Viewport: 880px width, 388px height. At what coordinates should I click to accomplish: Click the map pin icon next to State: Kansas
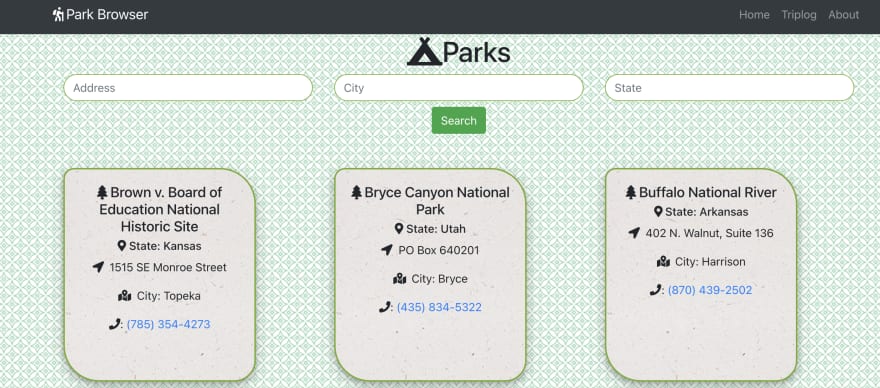click(122, 246)
